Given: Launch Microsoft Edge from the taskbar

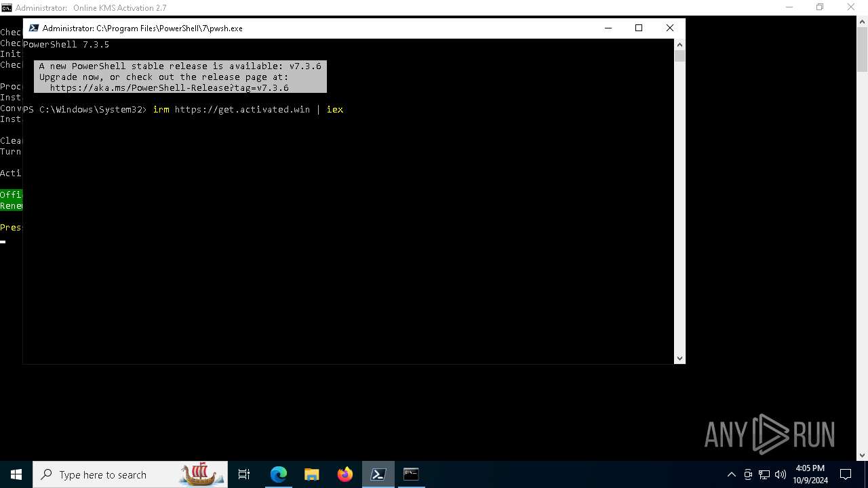Looking at the screenshot, I should click(x=279, y=474).
